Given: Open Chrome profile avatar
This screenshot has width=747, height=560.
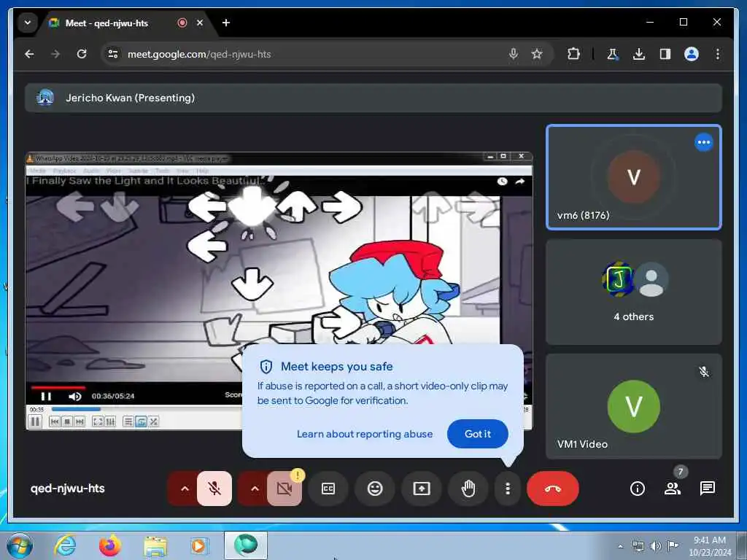Looking at the screenshot, I should pos(692,54).
